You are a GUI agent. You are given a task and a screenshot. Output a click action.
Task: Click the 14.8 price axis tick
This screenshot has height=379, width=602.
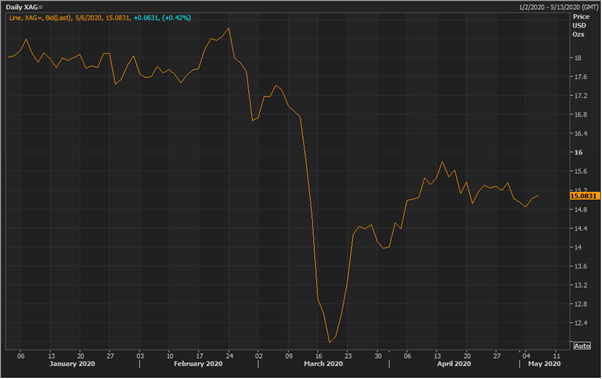pyautogui.click(x=580, y=210)
